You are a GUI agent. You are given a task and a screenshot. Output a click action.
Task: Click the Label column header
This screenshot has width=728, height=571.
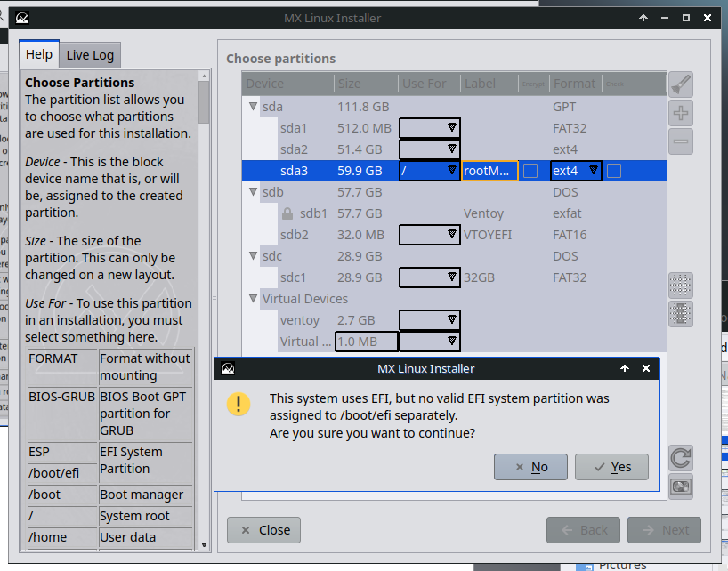pyautogui.click(x=489, y=84)
